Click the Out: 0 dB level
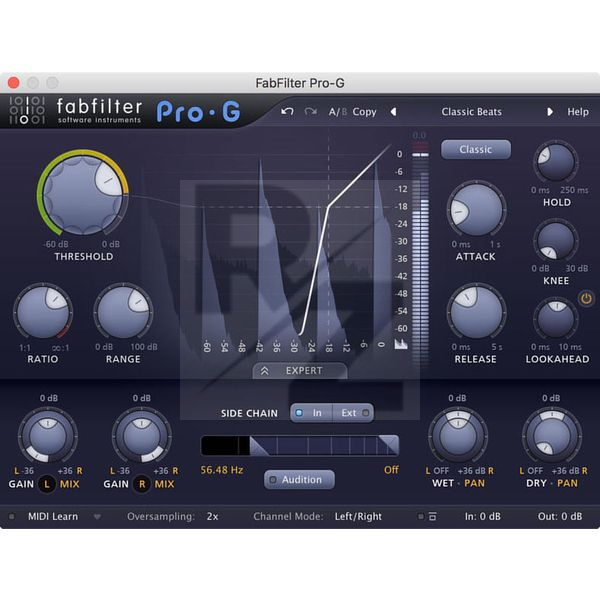This screenshot has height=600, width=600. pos(560,516)
